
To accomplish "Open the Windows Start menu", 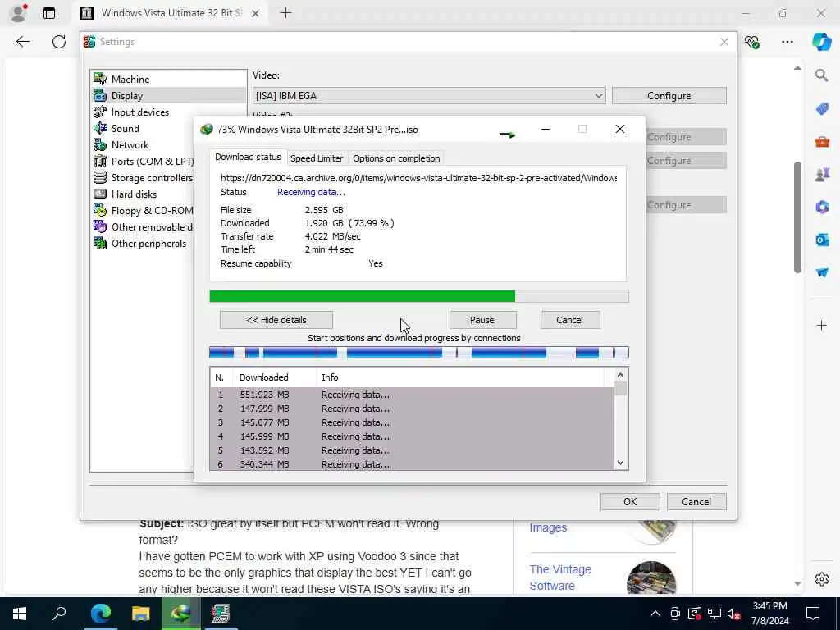I will [20, 614].
